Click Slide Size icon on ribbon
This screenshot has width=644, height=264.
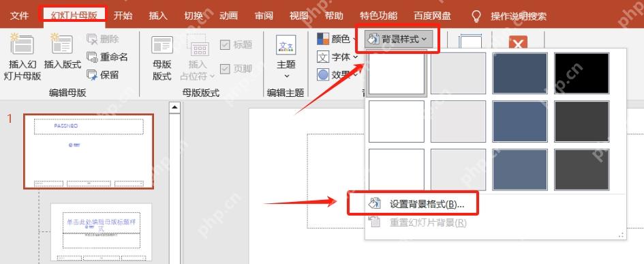pyautogui.click(x=470, y=42)
